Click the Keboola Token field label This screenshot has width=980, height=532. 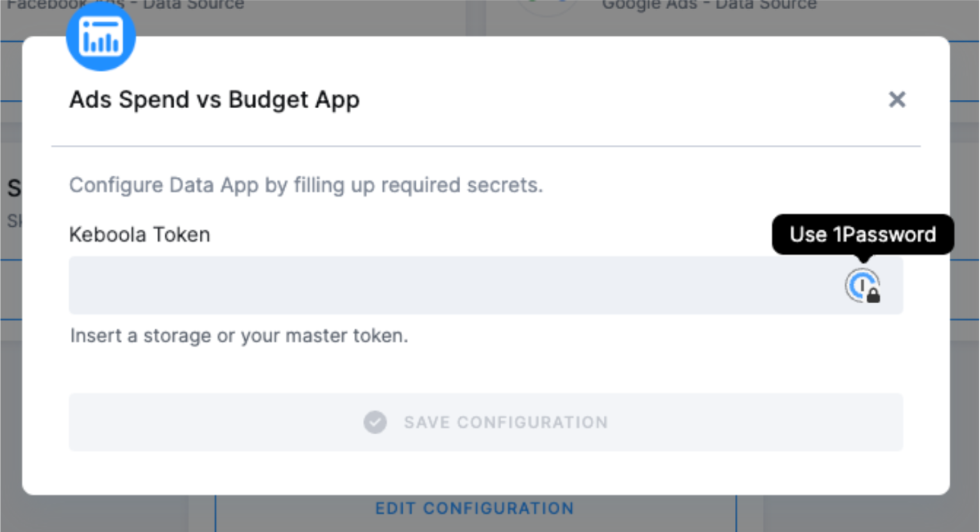tap(139, 234)
